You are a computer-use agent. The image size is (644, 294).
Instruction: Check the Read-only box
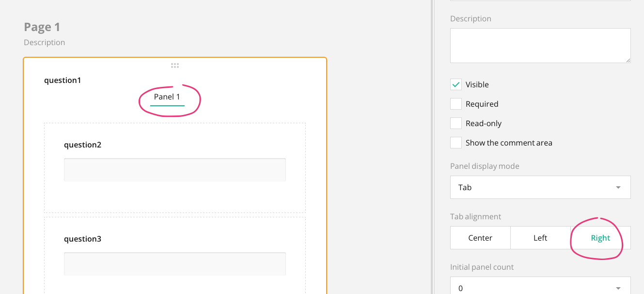(x=456, y=123)
